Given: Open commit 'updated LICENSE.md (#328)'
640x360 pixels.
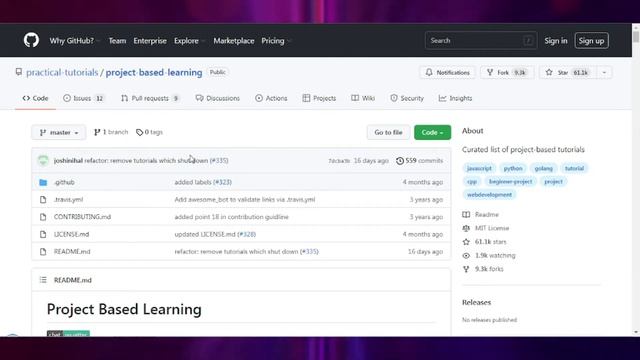Looking at the screenshot, I should point(215,234).
